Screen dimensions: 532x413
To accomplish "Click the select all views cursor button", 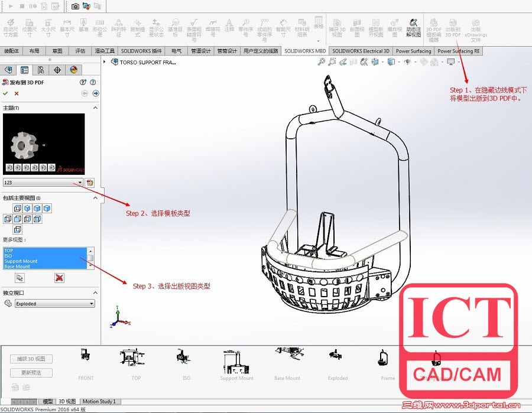I will [20, 278].
